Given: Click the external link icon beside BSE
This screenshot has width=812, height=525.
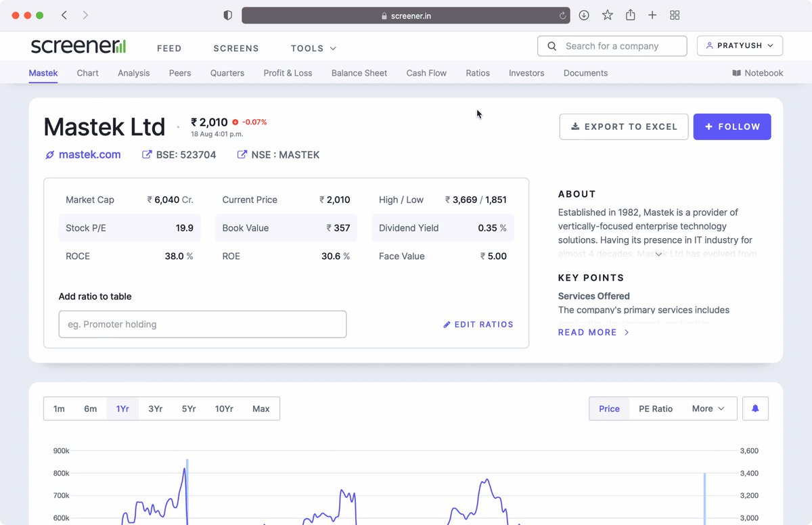Looking at the screenshot, I should coord(147,155).
